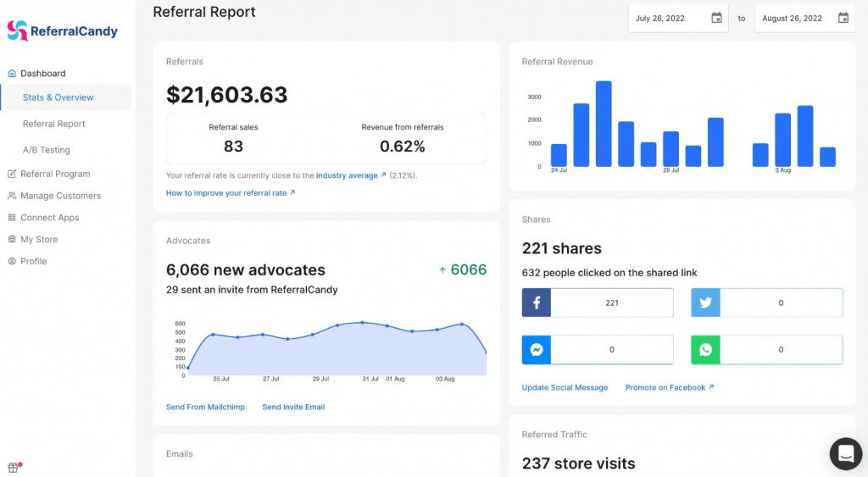The image size is (868, 477).
Task: Click the Twitter share icon
Action: coord(705,302)
